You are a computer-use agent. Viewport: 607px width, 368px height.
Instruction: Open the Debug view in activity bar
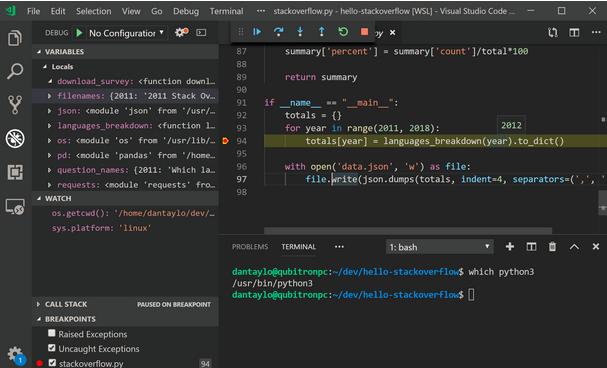tap(15, 138)
